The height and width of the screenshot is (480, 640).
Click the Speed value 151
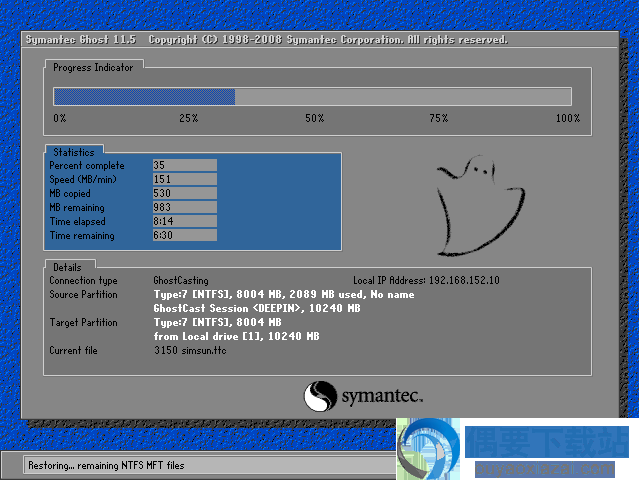[x=184, y=179]
